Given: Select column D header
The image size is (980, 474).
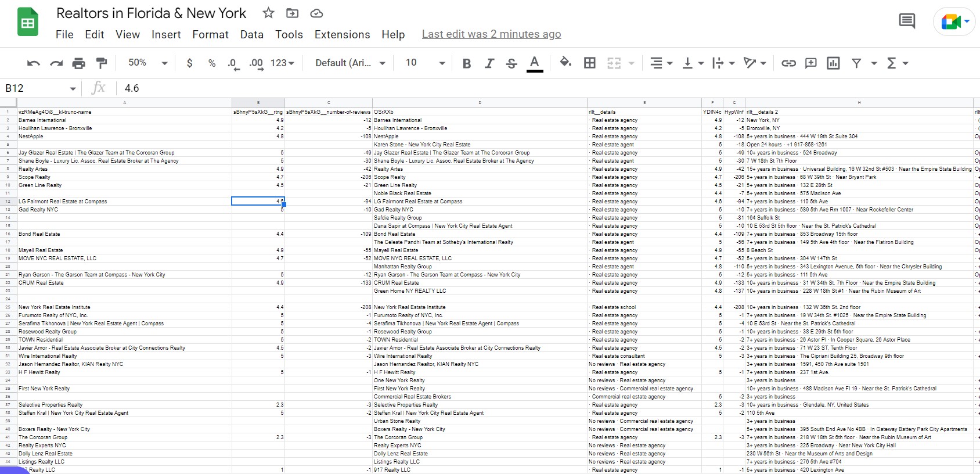Looking at the screenshot, I should pos(480,103).
